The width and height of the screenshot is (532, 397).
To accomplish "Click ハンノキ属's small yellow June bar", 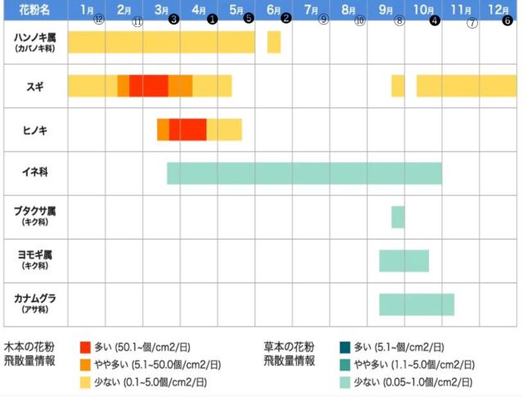I will pos(274,42).
